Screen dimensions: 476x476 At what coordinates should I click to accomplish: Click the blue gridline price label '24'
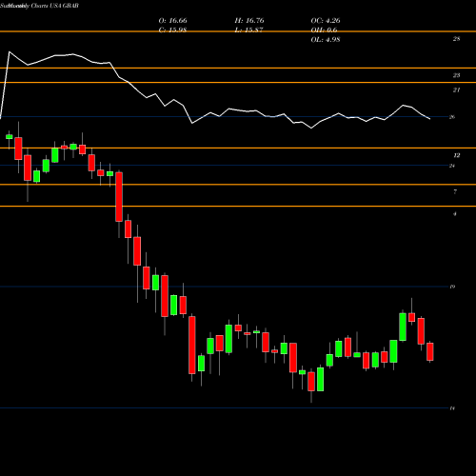pyautogui.click(x=452, y=166)
